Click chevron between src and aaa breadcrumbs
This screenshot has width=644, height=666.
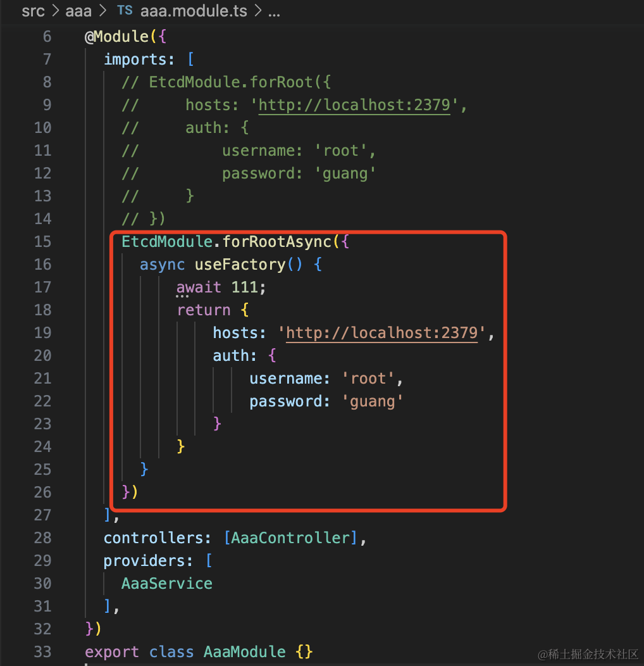point(55,11)
